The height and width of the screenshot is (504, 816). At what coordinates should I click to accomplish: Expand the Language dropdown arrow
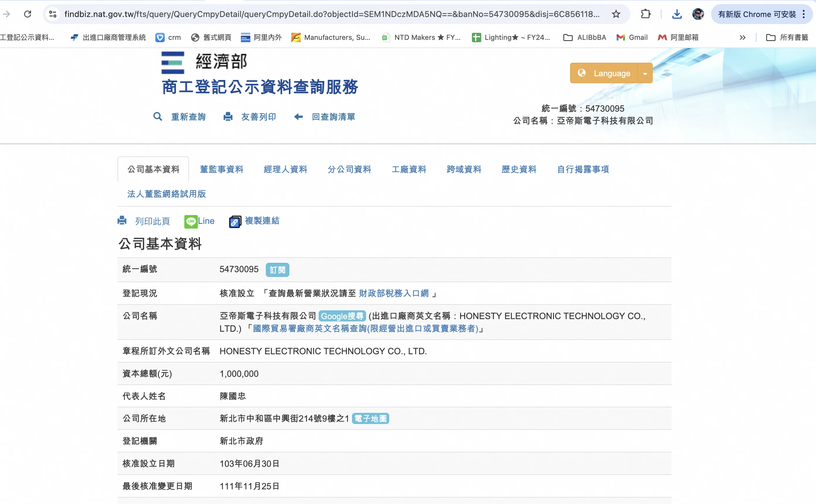pyautogui.click(x=645, y=73)
